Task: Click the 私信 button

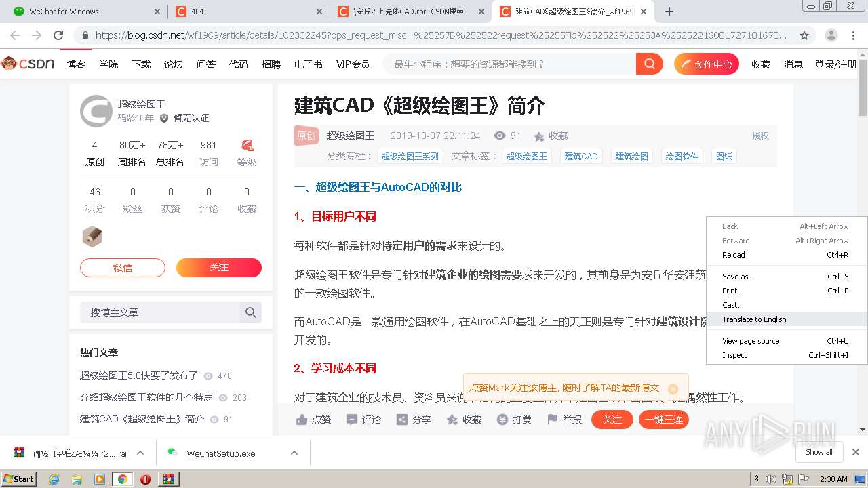Action: 123,268
